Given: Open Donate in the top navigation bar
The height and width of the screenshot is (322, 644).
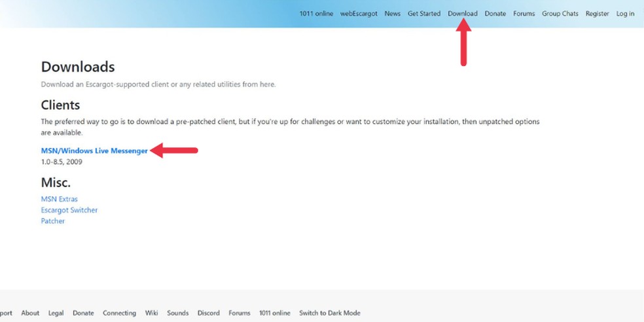Looking at the screenshot, I should click(x=495, y=14).
